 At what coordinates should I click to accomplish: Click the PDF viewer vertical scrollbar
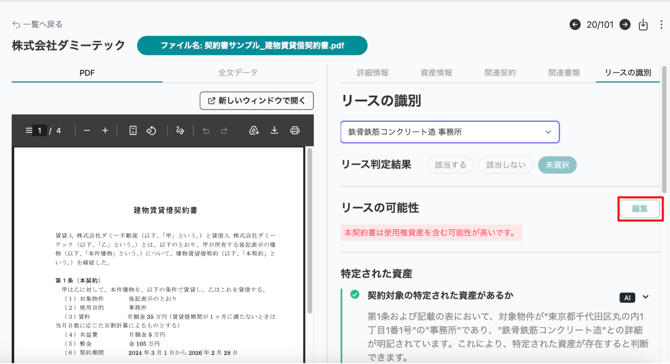[x=309, y=231]
